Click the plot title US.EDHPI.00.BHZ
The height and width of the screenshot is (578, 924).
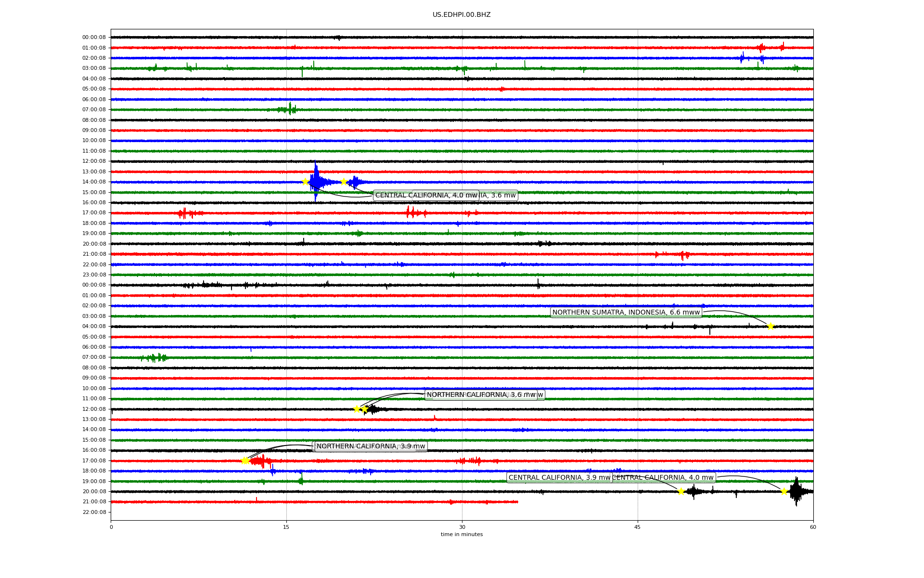pyautogui.click(x=461, y=15)
